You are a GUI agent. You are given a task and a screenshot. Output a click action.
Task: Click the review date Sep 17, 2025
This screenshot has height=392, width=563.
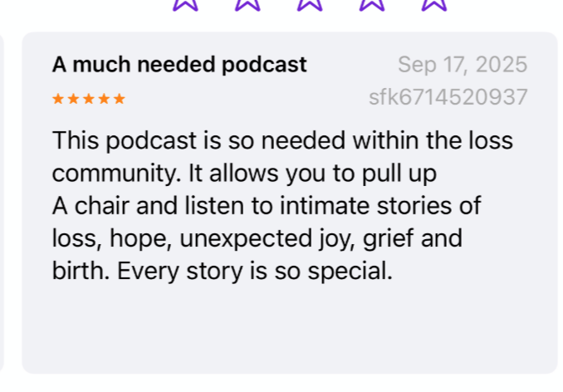coord(463,65)
